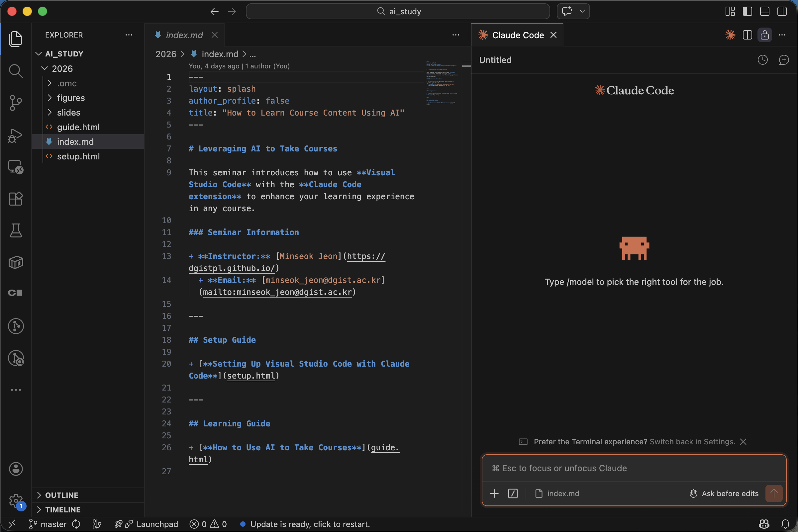
Task: Open the Source Control view
Action: pyautogui.click(x=16, y=103)
